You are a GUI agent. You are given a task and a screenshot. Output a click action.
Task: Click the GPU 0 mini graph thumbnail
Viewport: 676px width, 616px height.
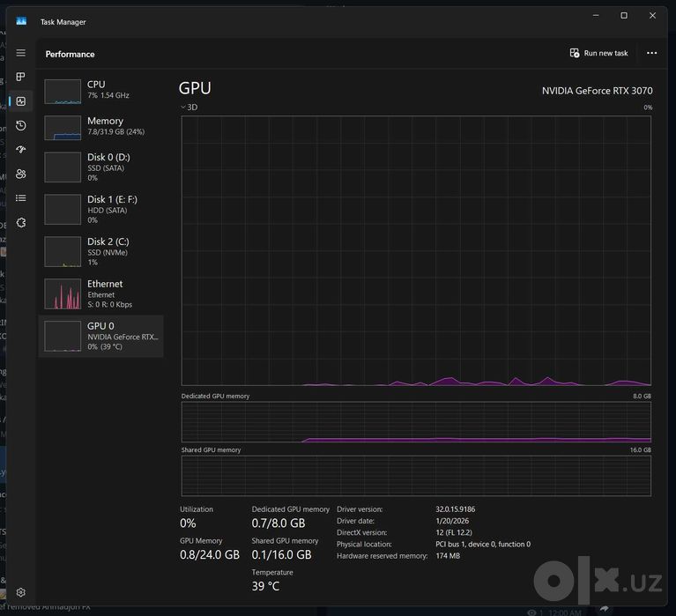click(63, 336)
